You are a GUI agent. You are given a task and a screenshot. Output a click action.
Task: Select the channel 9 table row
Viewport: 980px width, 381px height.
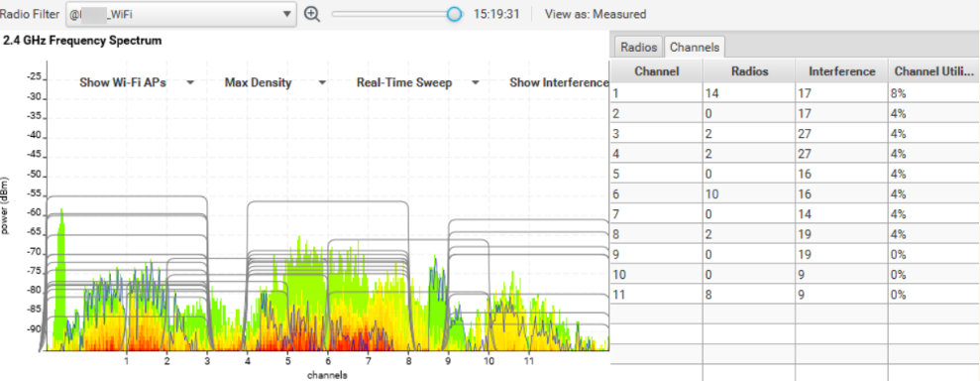(795, 254)
